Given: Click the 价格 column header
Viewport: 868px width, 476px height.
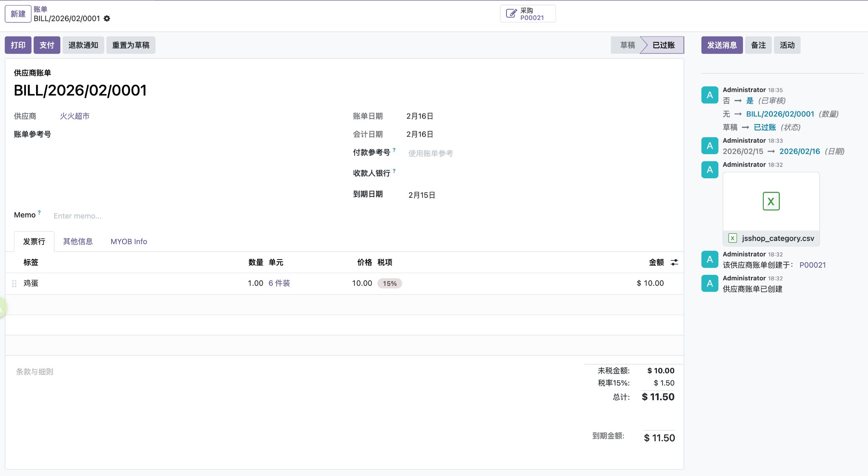Looking at the screenshot, I should (x=364, y=263).
